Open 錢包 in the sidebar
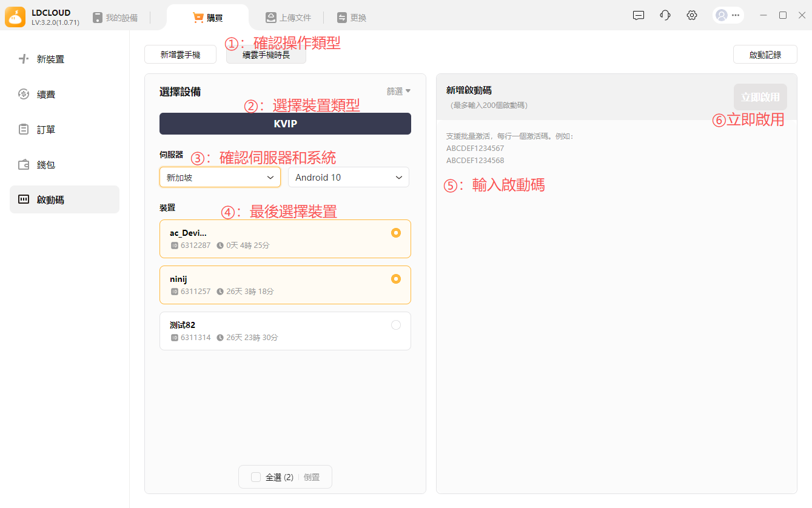The width and height of the screenshot is (812, 508). point(46,165)
